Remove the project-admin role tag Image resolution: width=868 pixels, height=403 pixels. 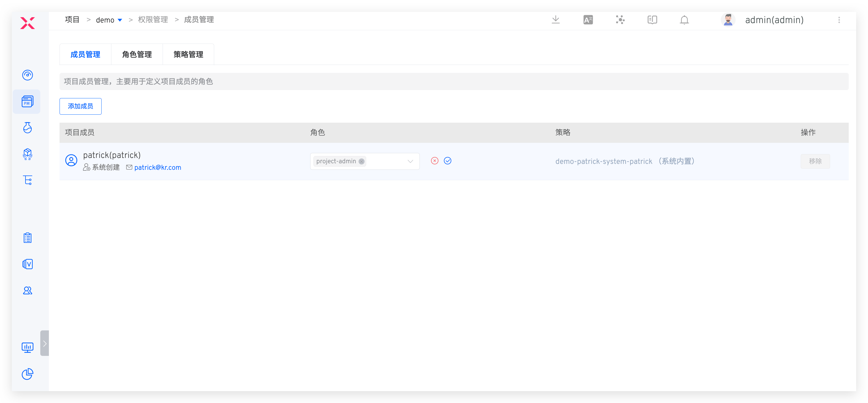(361, 161)
